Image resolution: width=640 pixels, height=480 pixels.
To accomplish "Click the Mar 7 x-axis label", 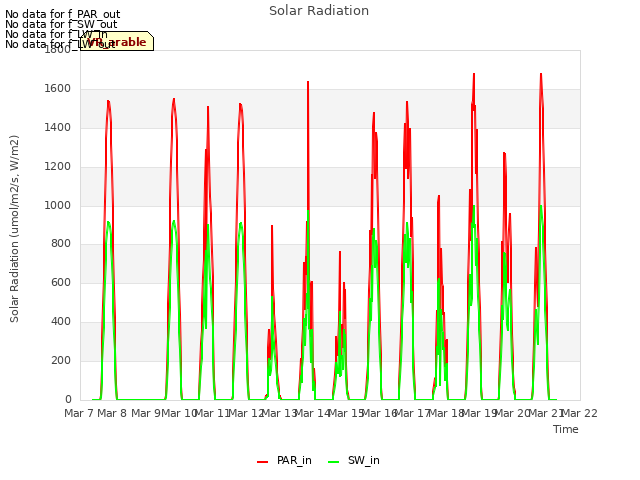I will pos(79,413).
